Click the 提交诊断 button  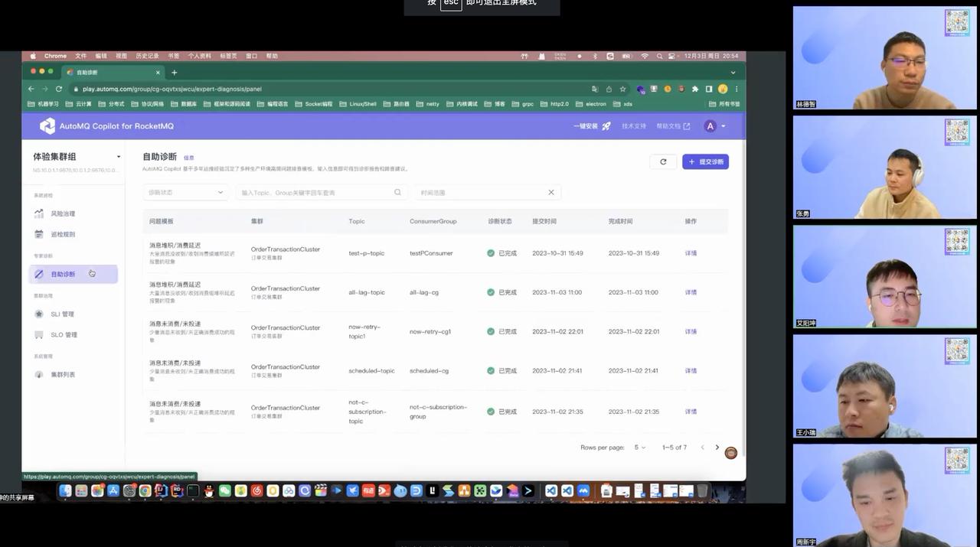click(x=705, y=162)
